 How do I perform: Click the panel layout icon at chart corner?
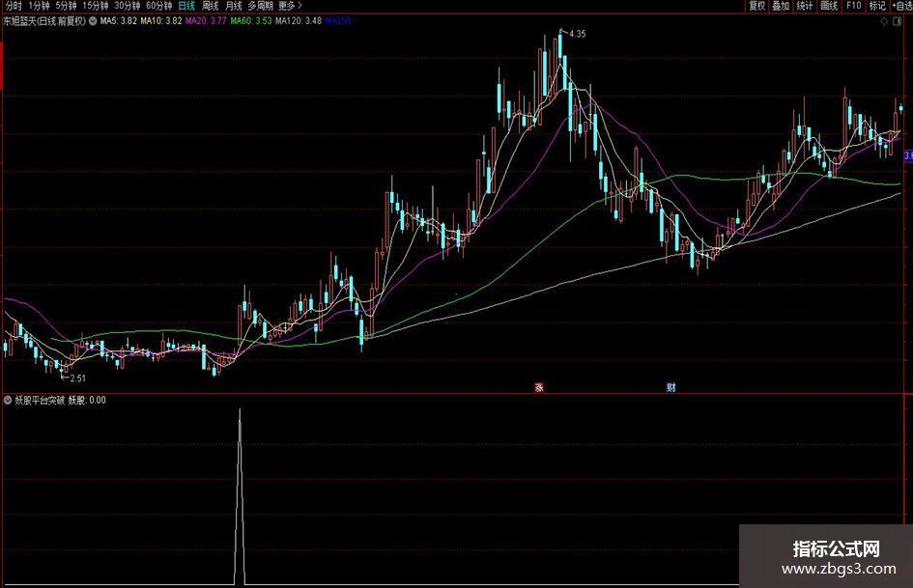tap(898, 21)
